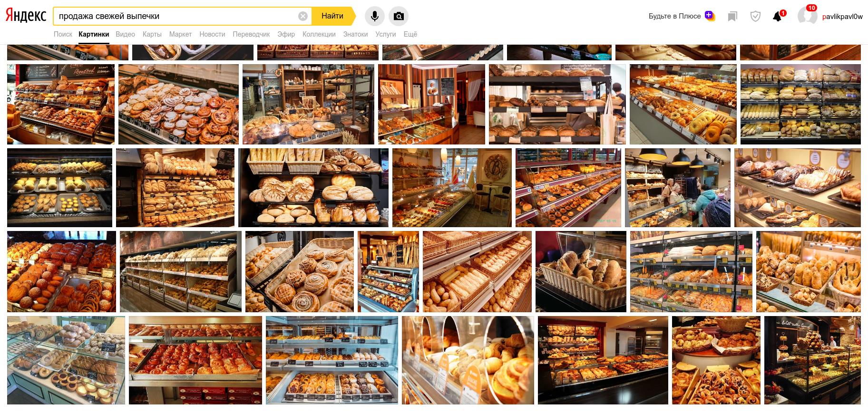This screenshot has width=868, height=413.
Task: Click the search query input field
Action: (176, 16)
